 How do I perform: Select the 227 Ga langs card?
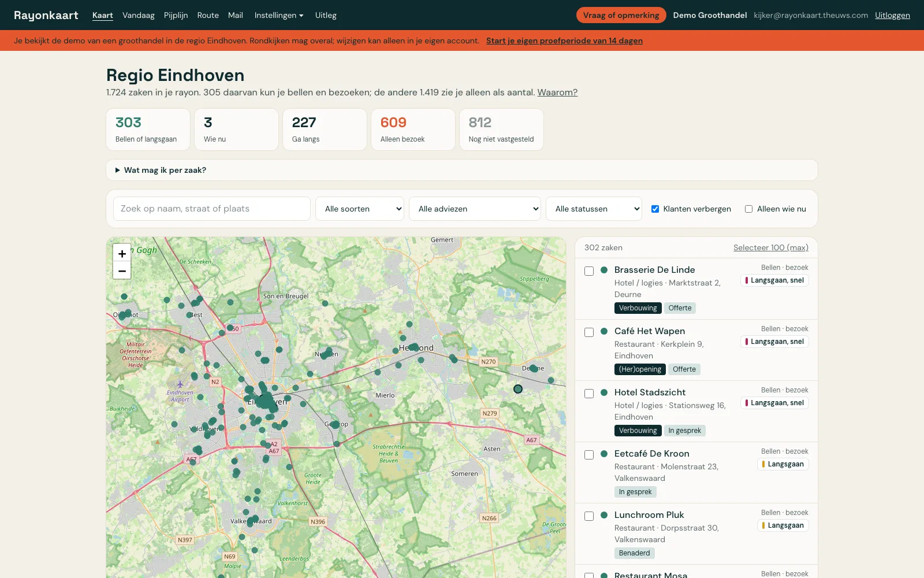click(325, 129)
